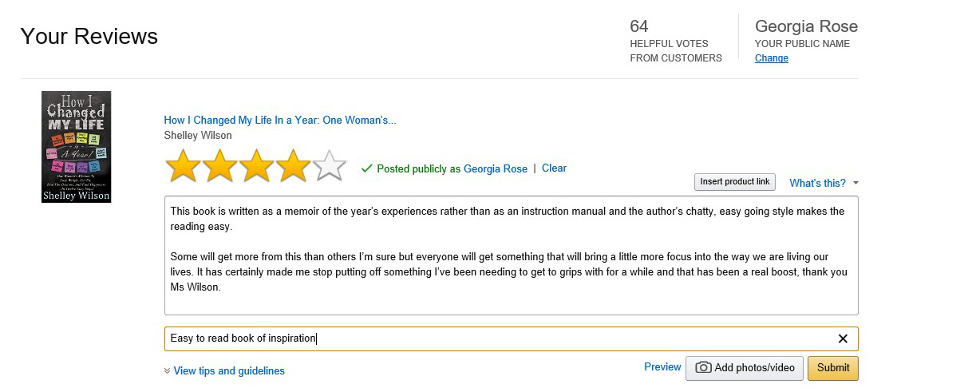The width and height of the screenshot is (980, 392).
Task: Click the camera Add photos/video button
Action: pyautogui.click(x=745, y=367)
